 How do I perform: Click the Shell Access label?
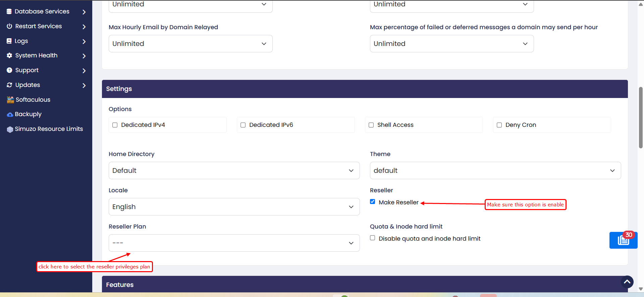(x=395, y=125)
